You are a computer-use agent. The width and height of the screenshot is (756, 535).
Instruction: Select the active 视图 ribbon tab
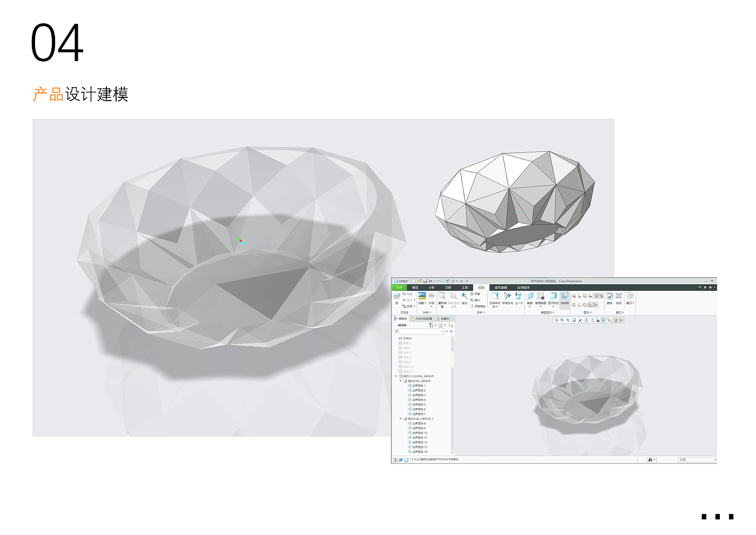coord(481,287)
